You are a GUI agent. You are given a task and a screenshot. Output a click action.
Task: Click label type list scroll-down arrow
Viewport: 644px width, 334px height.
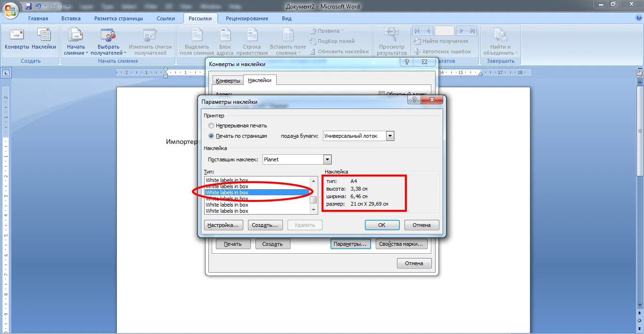[x=313, y=210]
